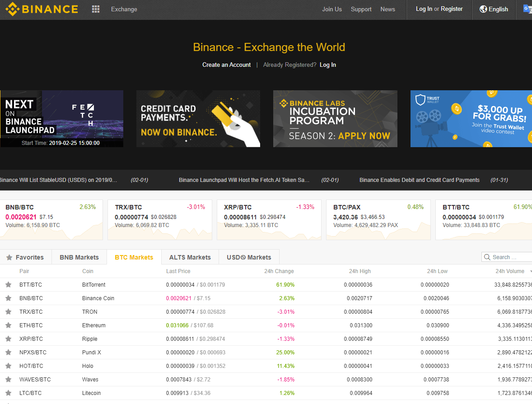Image resolution: width=532 pixels, height=404 pixels.
Task: Sort by 24h Change column
Action: 279,271
